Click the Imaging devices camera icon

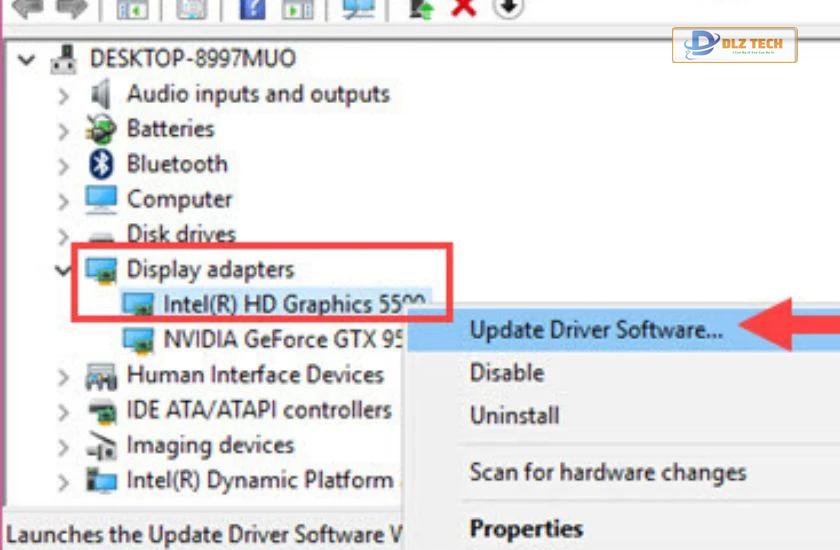click(x=102, y=446)
